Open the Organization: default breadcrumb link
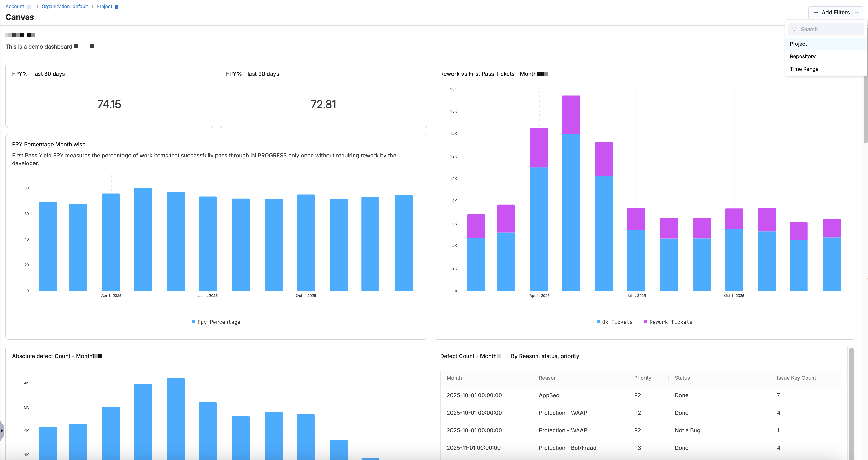 click(65, 7)
